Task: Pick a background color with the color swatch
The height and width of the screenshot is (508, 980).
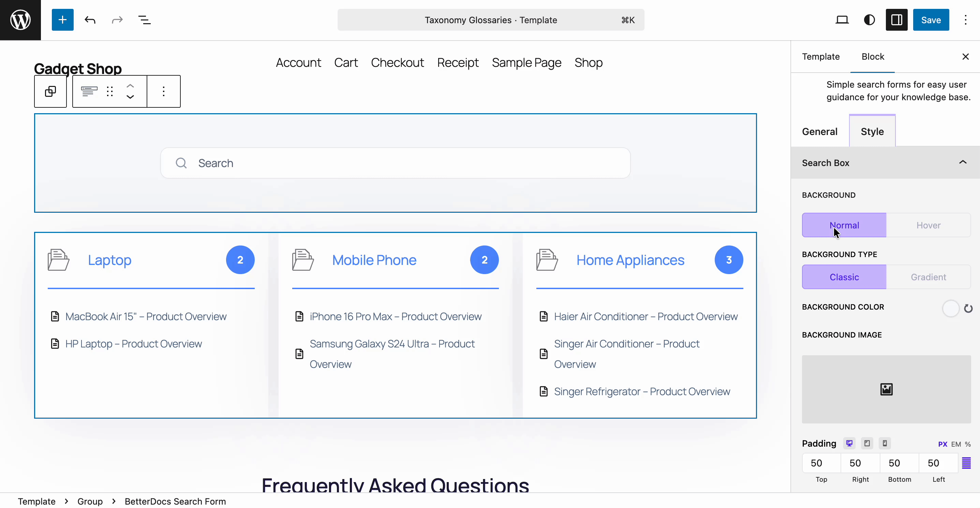Action: 950,308
